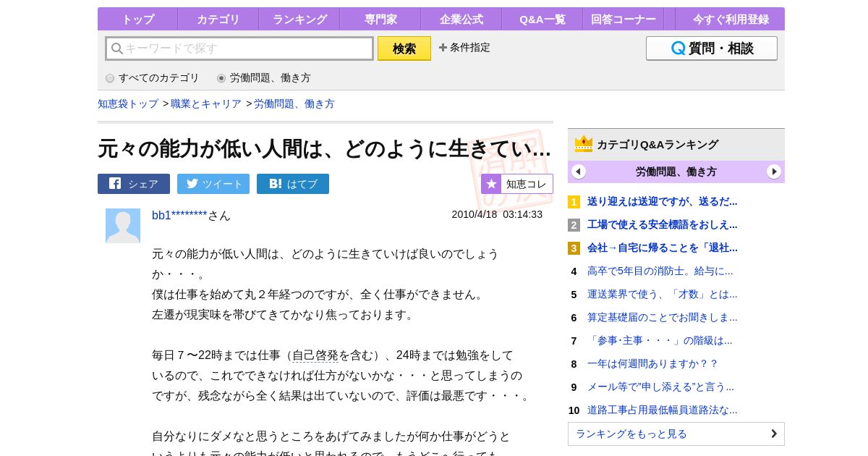Open the 専門家 menu tab

380,19
